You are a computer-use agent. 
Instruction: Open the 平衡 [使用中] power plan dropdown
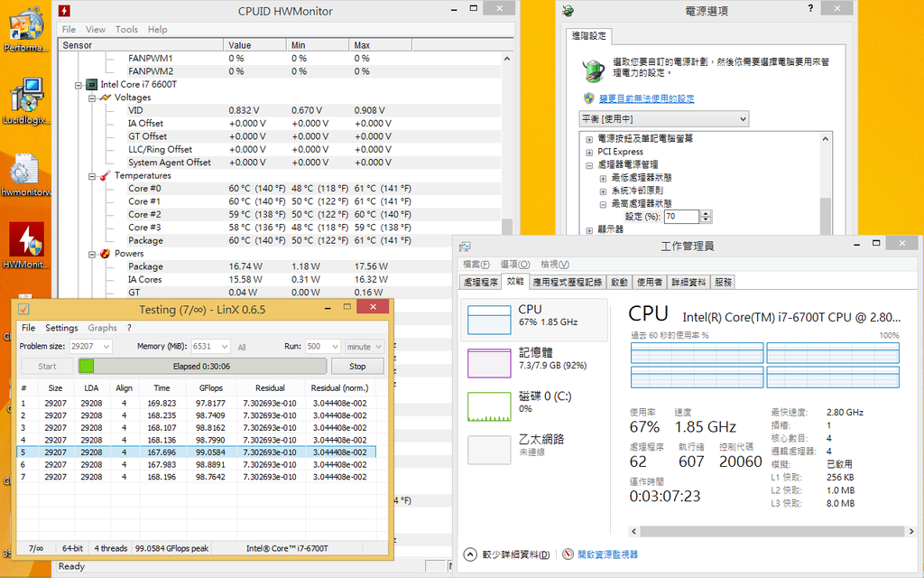pos(663,118)
